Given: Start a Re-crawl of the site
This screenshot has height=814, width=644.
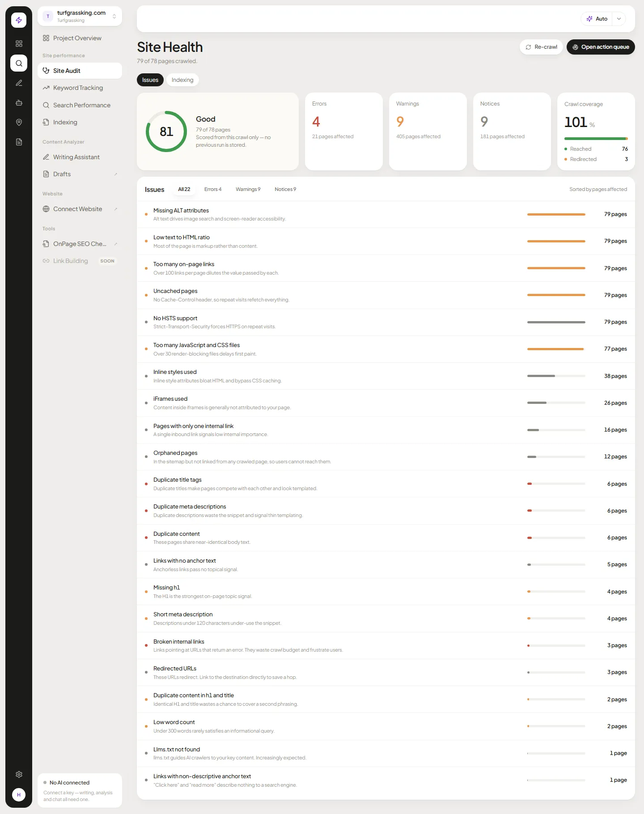Looking at the screenshot, I should [541, 47].
